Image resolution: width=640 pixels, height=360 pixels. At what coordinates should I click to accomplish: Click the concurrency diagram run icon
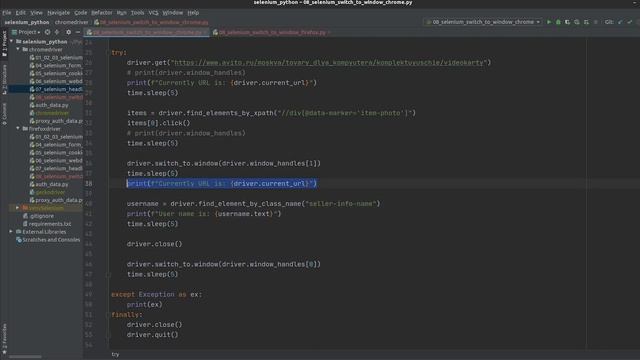[586, 22]
